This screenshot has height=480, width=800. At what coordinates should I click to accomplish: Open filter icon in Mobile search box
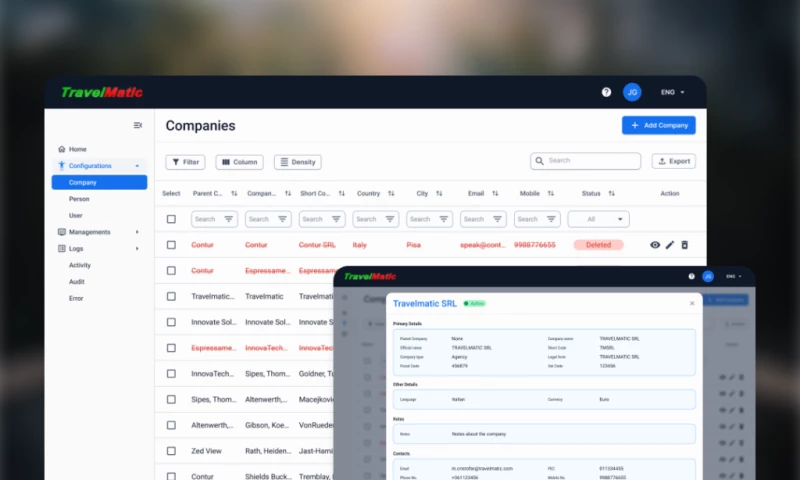click(x=552, y=219)
